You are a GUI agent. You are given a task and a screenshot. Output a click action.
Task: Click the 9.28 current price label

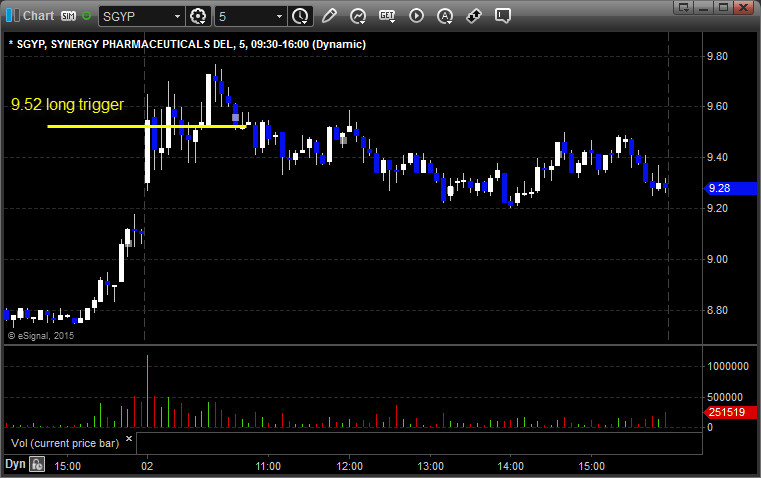point(717,188)
